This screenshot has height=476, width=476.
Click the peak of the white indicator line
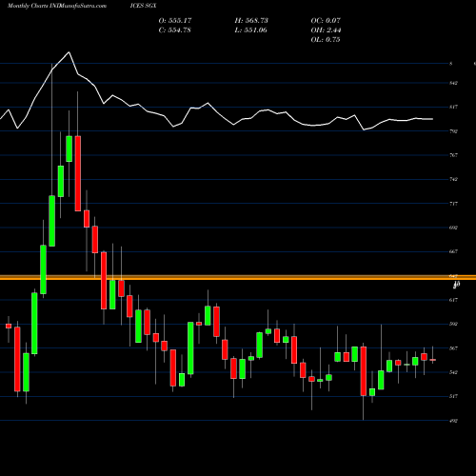(69, 52)
